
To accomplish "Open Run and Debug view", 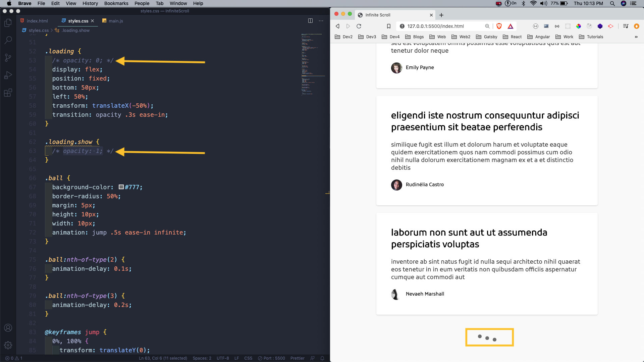I will (x=8, y=75).
